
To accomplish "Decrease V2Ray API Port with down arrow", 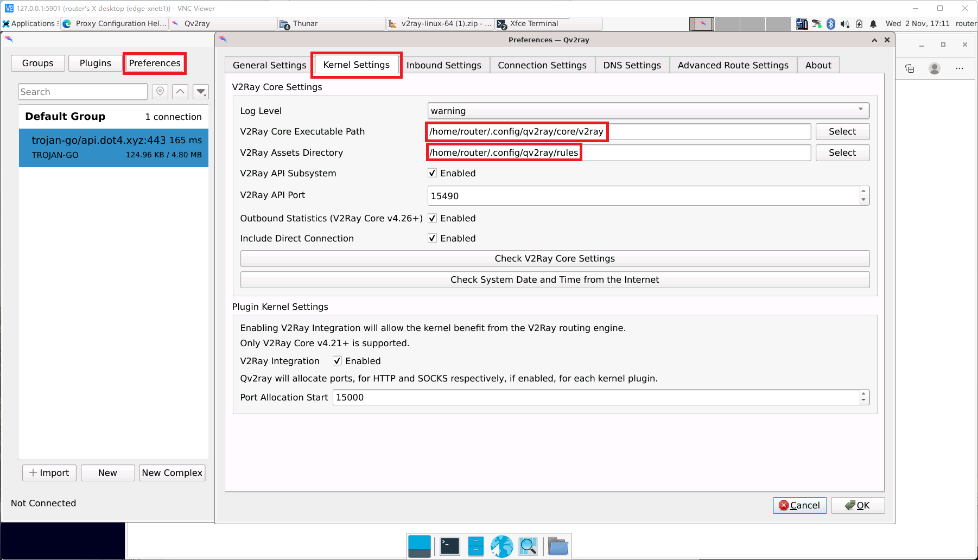I will (864, 200).
